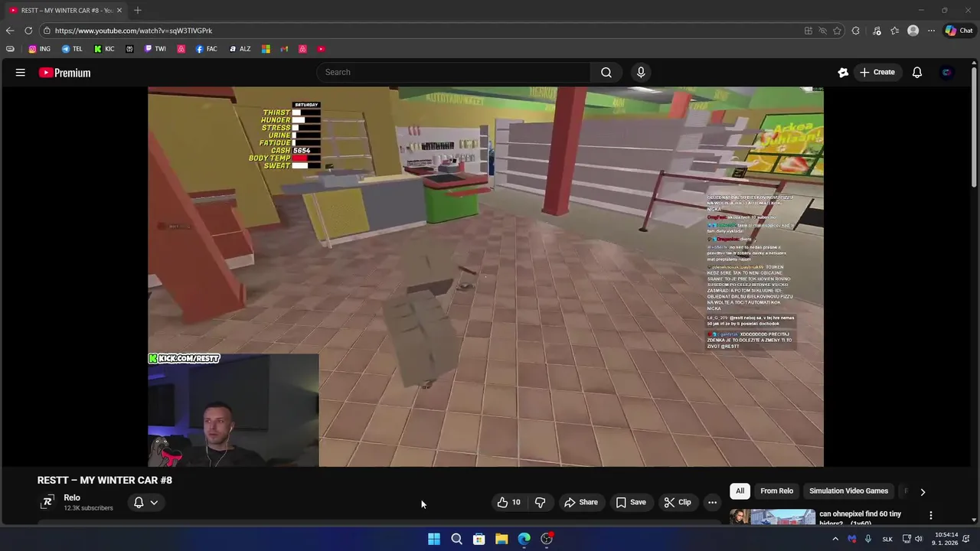Viewport: 980px width, 551px height.
Task: Toggle tracking prevention crossed-eye icon
Action: [x=822, y=31]
